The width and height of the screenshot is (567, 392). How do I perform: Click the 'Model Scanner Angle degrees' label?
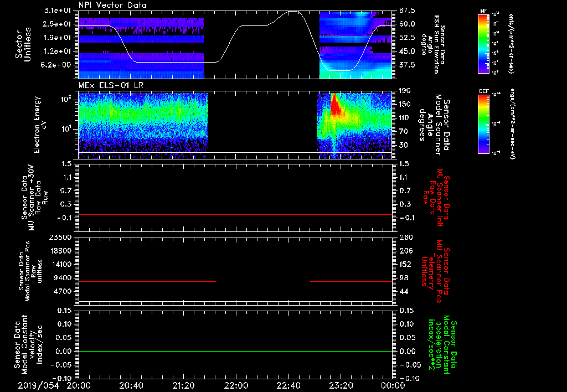pyautogui.click(x=434, y=125)
